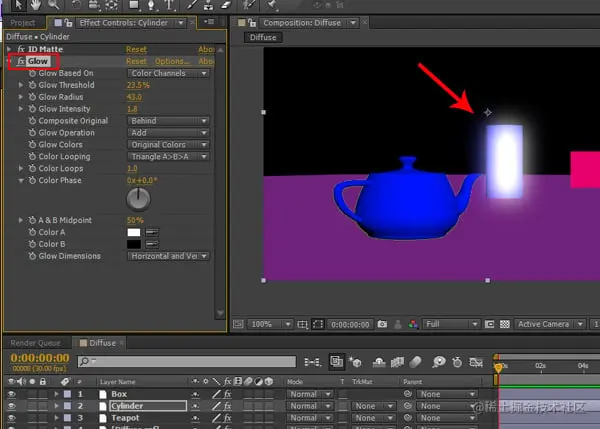Expand the ID Matte effect properties
600x429 pixels.
(9, 49)
